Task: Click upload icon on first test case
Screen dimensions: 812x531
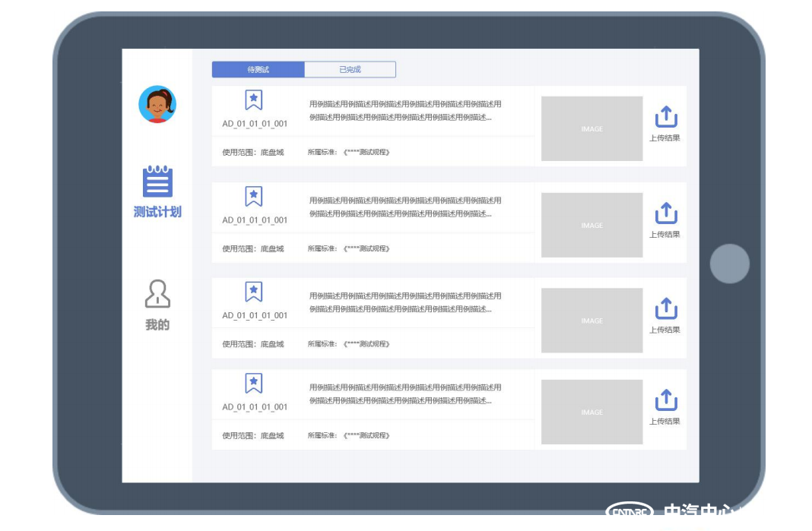Action: [x=665, y=118]
